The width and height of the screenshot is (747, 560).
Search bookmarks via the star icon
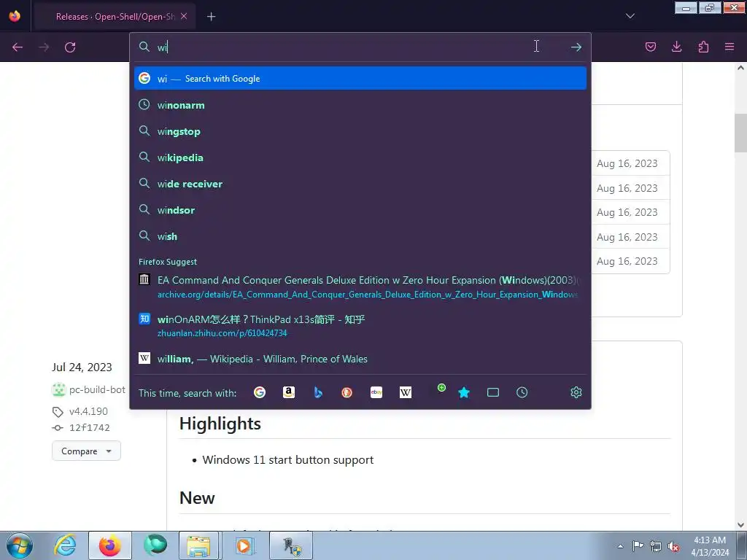point(463,392)
